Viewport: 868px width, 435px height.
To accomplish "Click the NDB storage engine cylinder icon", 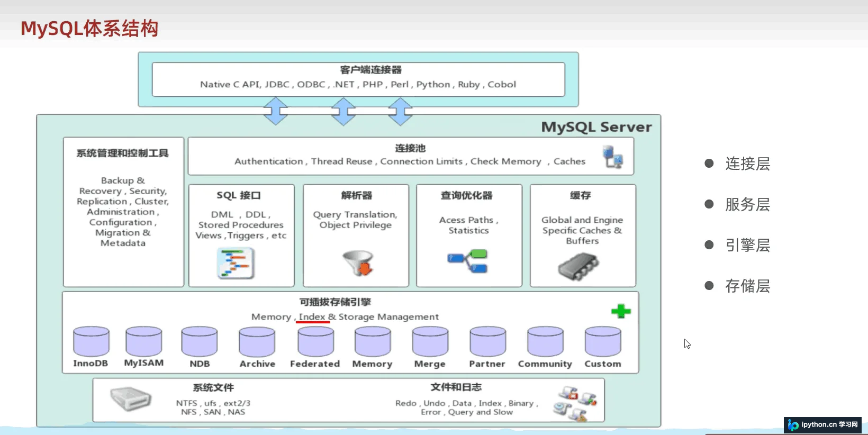I will pyautogui.click(x=200, y=341).
